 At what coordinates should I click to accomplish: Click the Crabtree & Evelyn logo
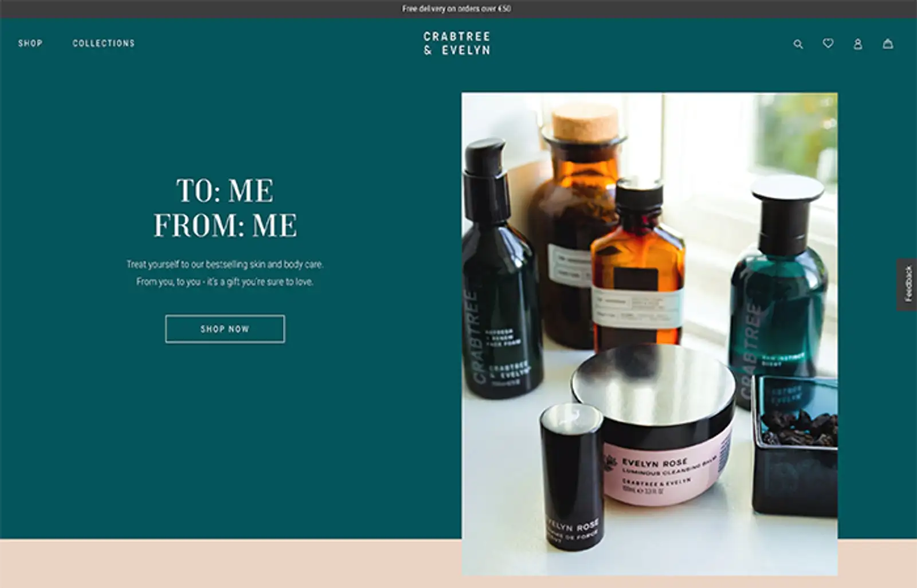click(x=457, y=44)
